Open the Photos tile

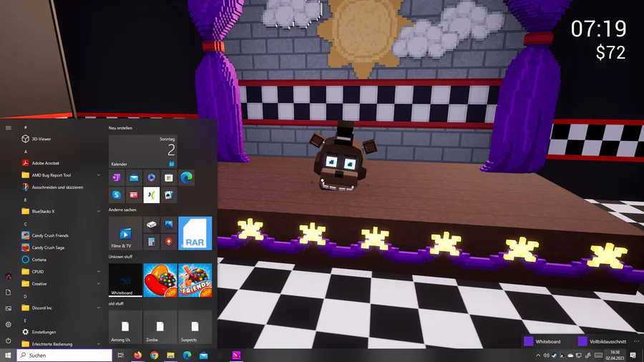168,225
